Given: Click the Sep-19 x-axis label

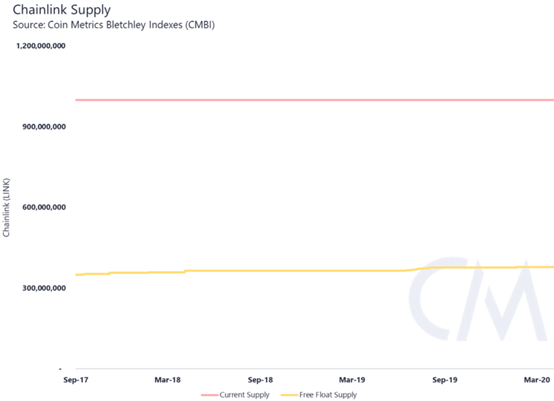Looking at the screenshot, I should pyautogui.click(x=445, y=380).
